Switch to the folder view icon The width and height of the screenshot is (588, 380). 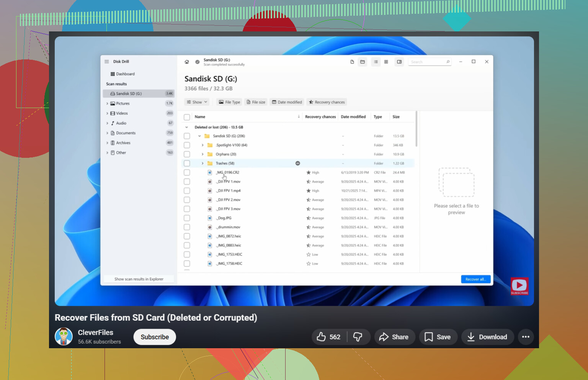[363, 62]
